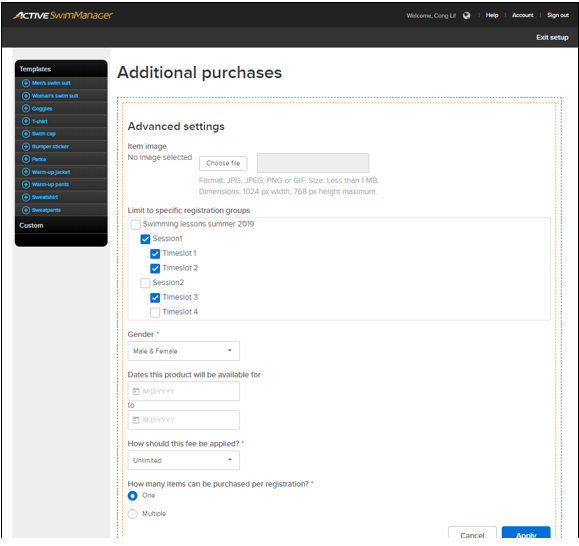The height and width of the screenshot is (546, 579).
Task: Click Exit setup link
Action: tap(552, 37)
